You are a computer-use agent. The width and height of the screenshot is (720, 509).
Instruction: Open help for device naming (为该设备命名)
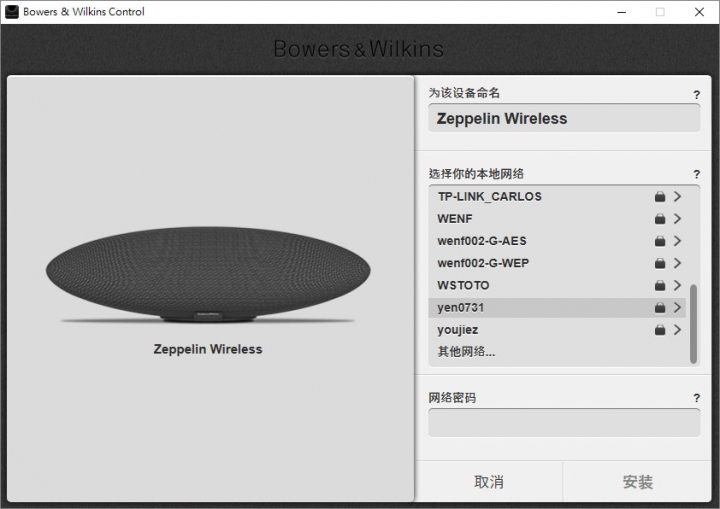[x=697, y=95]
